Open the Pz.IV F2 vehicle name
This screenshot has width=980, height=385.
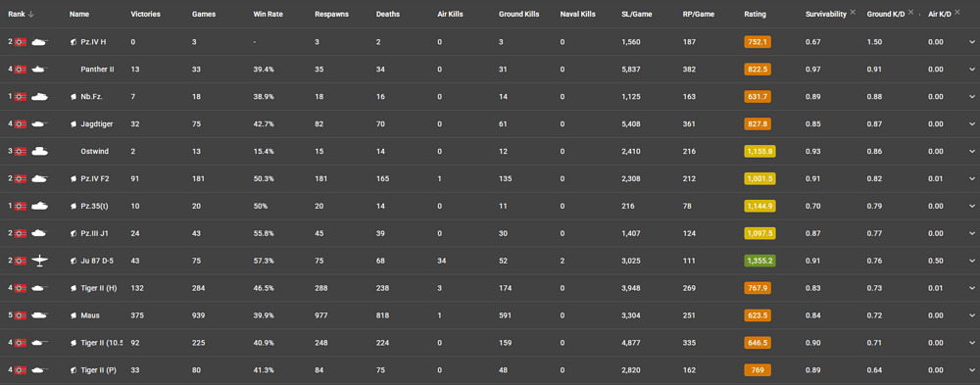coord(96,178)
